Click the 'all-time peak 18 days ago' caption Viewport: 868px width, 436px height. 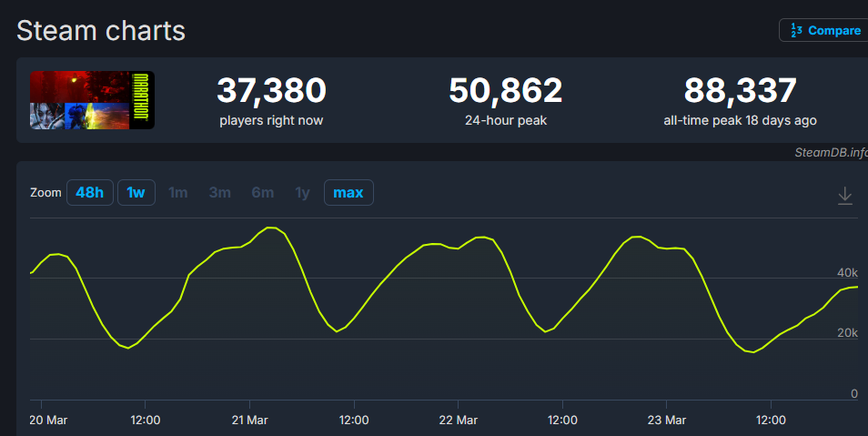coord(740,120)
